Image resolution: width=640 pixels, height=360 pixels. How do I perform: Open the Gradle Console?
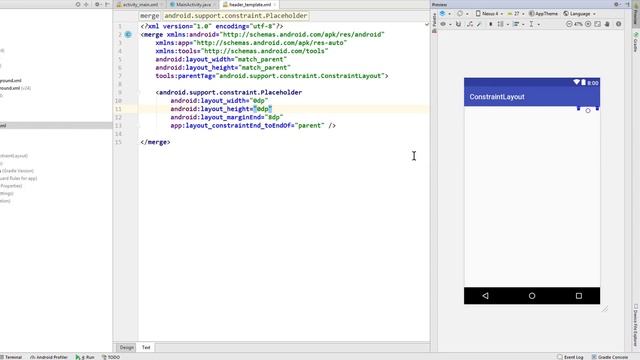coord(610,357)
